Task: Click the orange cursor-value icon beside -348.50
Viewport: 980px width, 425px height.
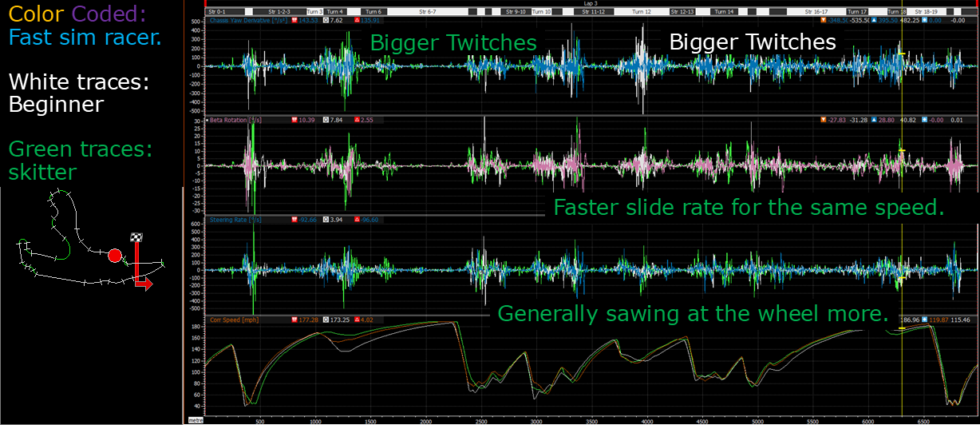Action: pyautogui.click(x=824, y=20)
